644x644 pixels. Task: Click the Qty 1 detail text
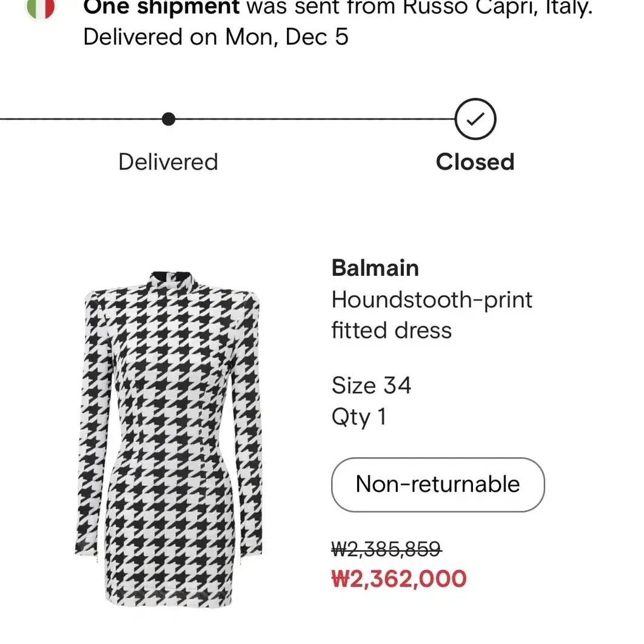coord(359,417)
